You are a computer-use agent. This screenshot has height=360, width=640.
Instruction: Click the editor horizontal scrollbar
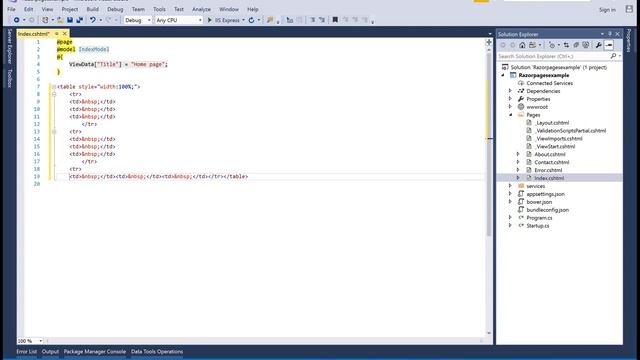[263, 341]
